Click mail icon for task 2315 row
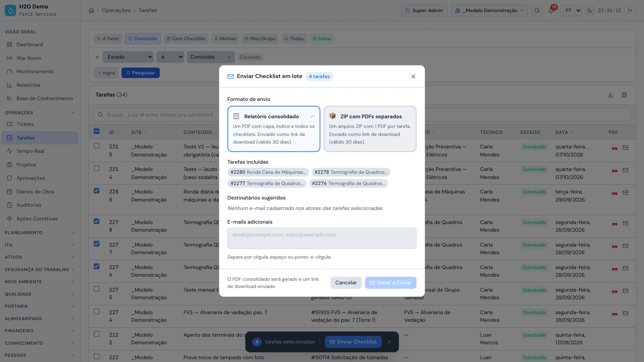 click(x=625, y=148)
